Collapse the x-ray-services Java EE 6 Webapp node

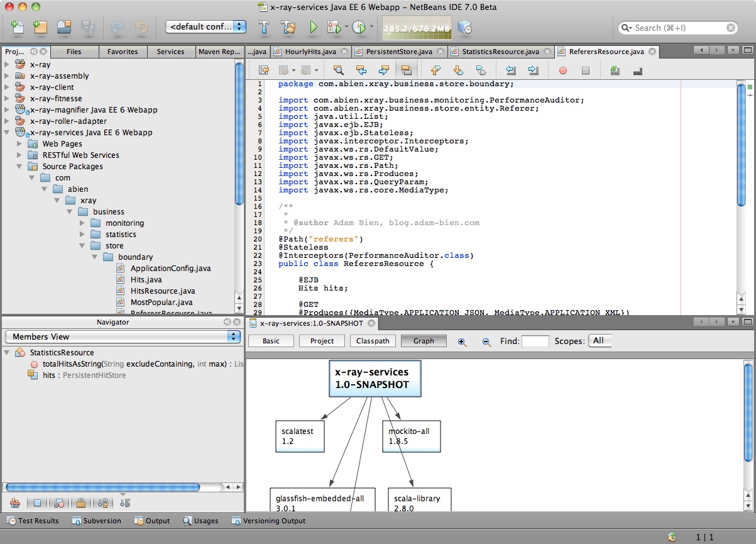[7, 133]
